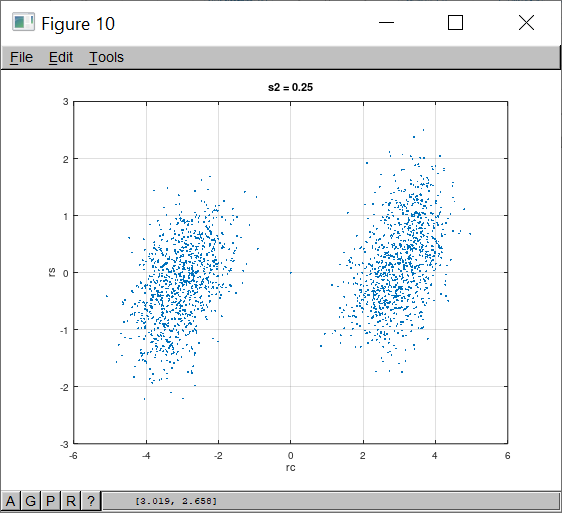Click x-axis tick label '6'
Image resolution: width=562 pixels, height=513 pixels.
point(508,456)
